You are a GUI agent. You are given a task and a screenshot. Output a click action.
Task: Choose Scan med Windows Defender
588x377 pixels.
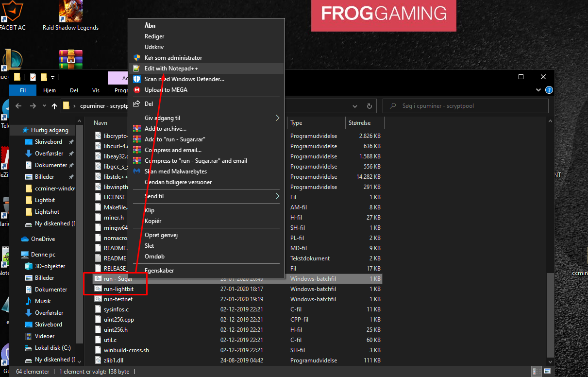[185, 79]
